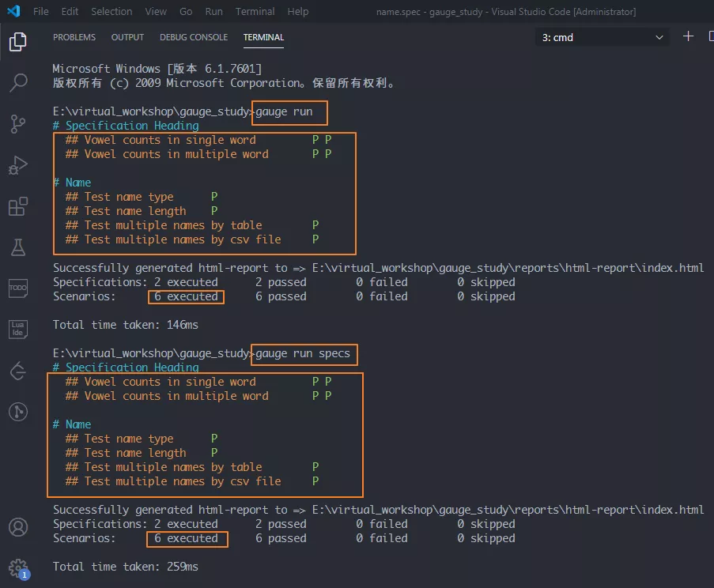Image resolution: width=714 pixels, height=588 pixels.
Task: Click 'Total time taken: 146ms' line
Action: coord(126,325)
